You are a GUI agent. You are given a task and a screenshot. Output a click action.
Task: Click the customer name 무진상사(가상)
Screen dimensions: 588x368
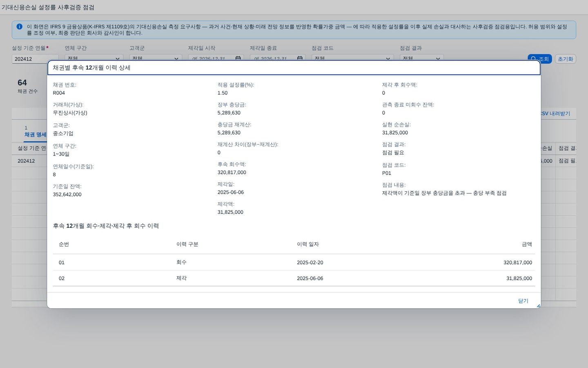(70, 113)
